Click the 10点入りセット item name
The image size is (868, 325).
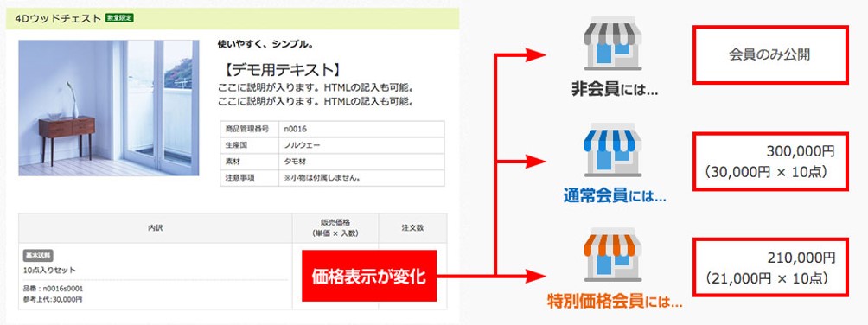(x=50, y=271)
